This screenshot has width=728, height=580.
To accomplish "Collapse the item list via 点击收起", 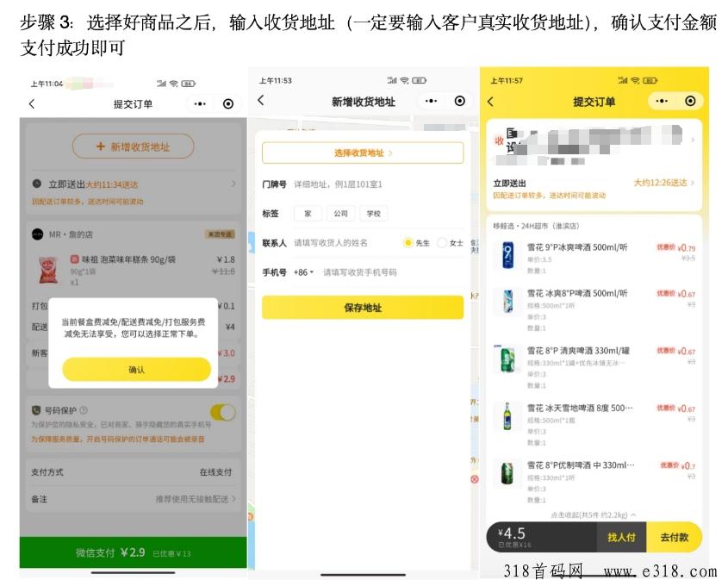I will pos(594,515).
